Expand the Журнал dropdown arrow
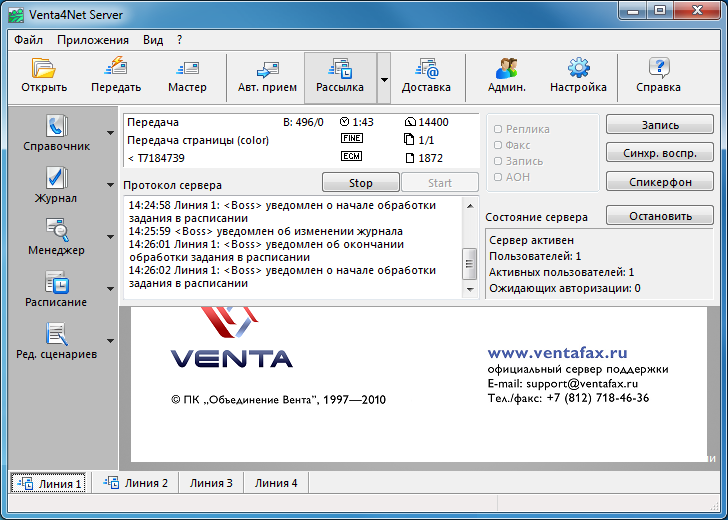This screenshot has height=522, width=728. (x=110, y=185)
